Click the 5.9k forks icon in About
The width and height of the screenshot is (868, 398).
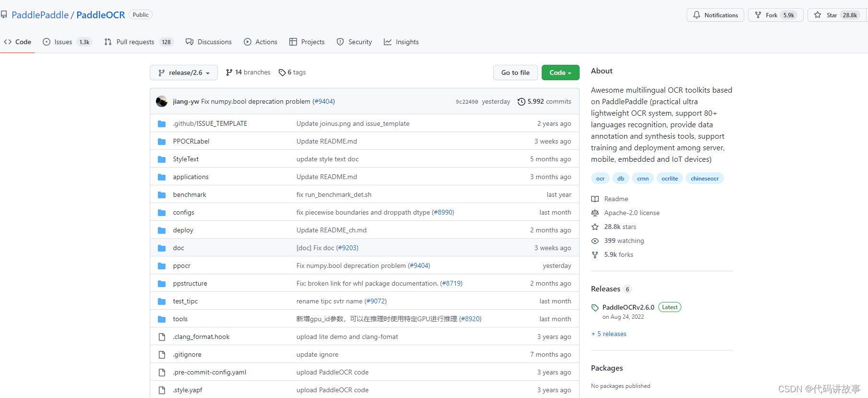click(595, 254)
